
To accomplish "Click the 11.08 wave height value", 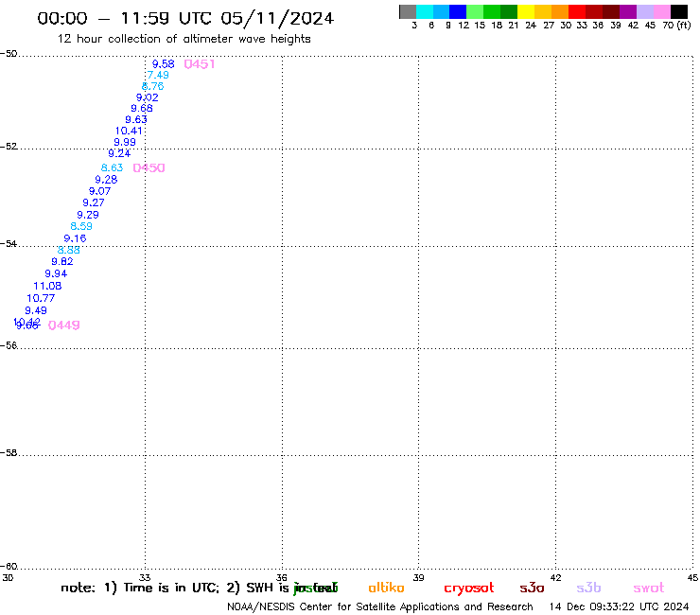I will pyautogui.click(x=47, y=286).
